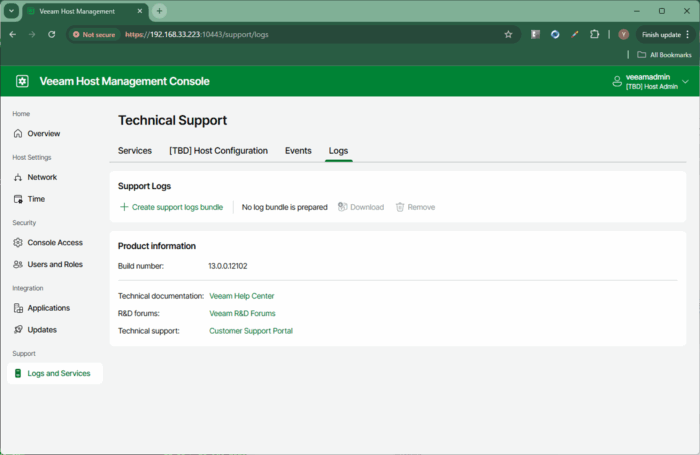Image resolution: width=700 pixels, height=455 pixels.
Task: Click the Download button label
Action: point(367,207)
